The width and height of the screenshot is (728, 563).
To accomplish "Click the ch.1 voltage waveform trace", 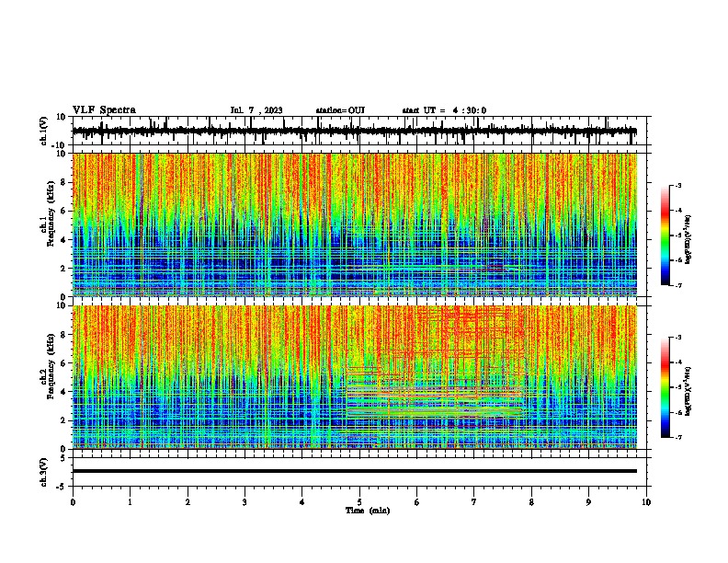I will tap(354, 132).
